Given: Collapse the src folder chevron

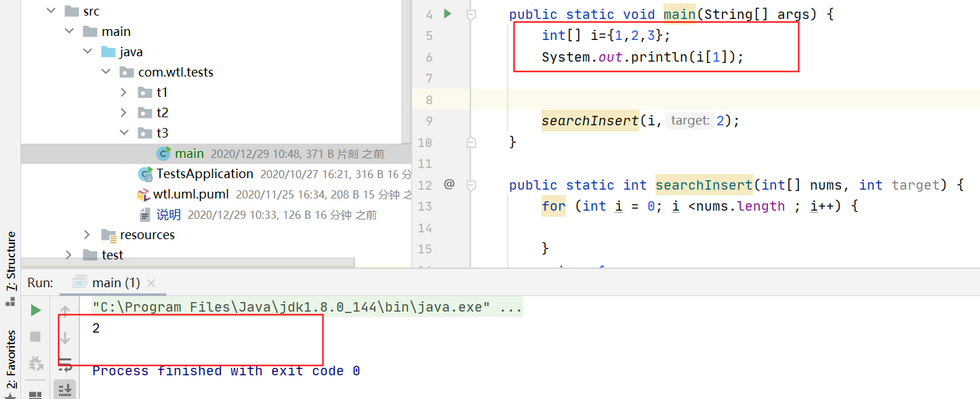Looking at the screenshot, I should [51, 12].
